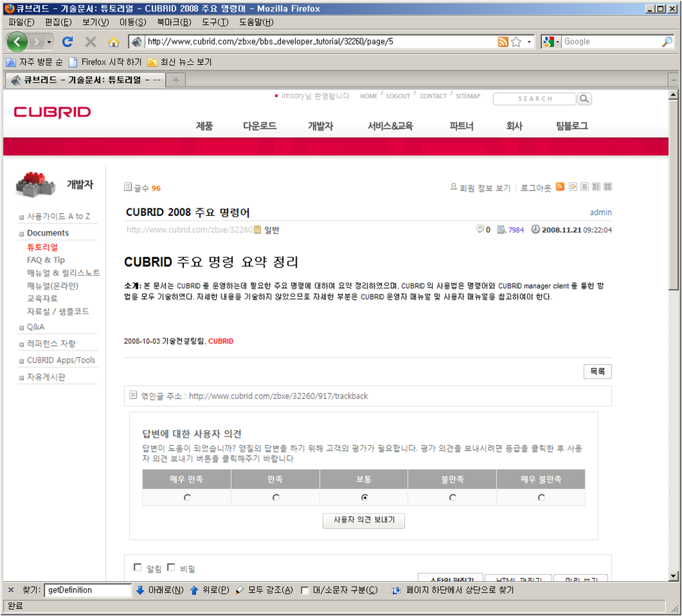The height and width of the screenshot is (616, 682).
Task: Open the 북마크(B) menu
Action: (x=174, y=23)
